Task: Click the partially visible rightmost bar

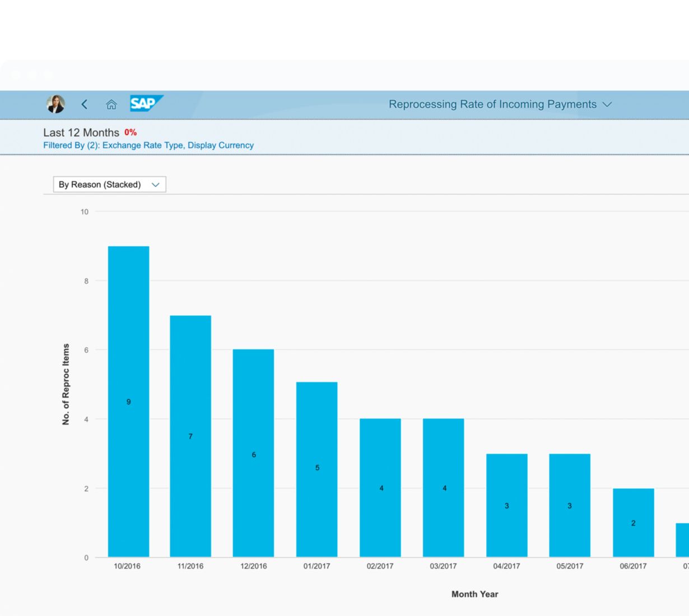Action: point(682,540)
